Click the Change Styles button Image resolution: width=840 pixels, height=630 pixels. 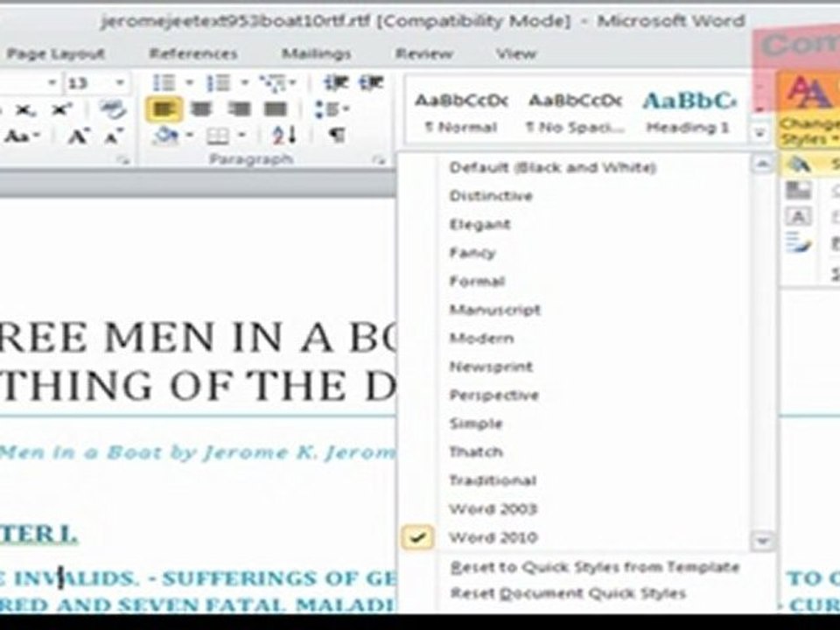[x=808, y=111]
